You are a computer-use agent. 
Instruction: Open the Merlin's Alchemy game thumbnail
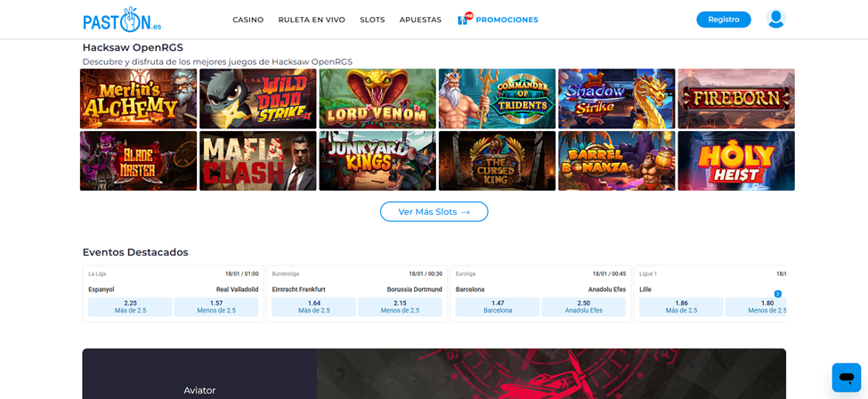pyautogui.click(x=138, y=99)
